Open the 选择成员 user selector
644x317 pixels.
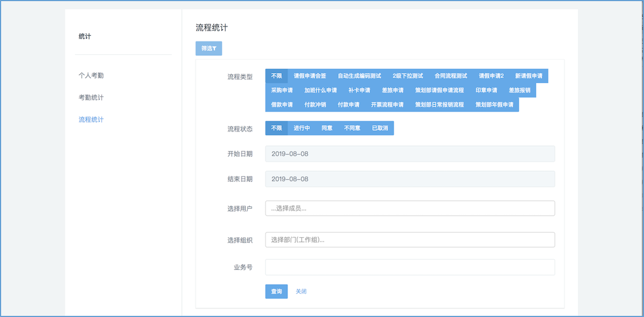pyautogui.click(x=410, y=208)
